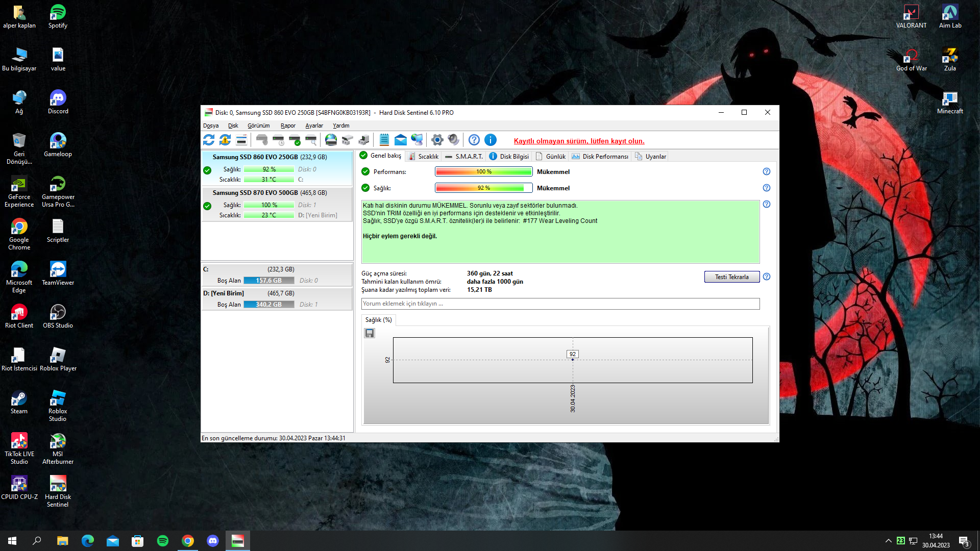Open the Ayarlar menu

pos(314,126)
